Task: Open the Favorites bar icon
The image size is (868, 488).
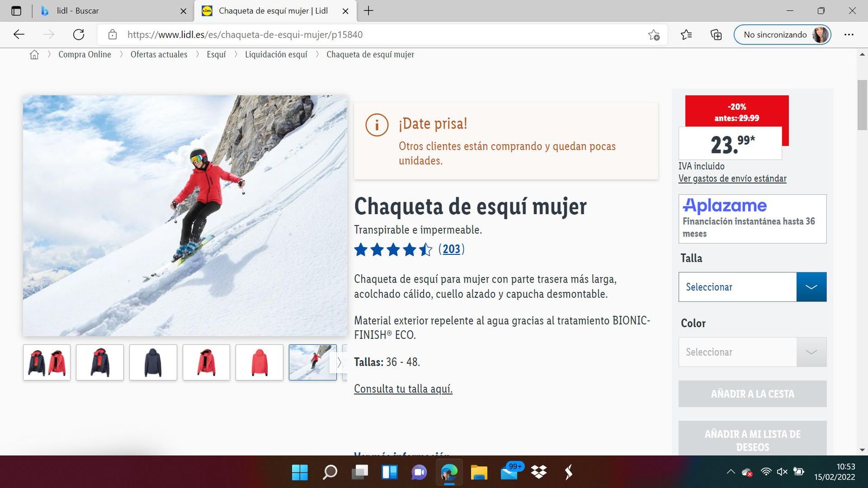Action: [x=686, y=34]
